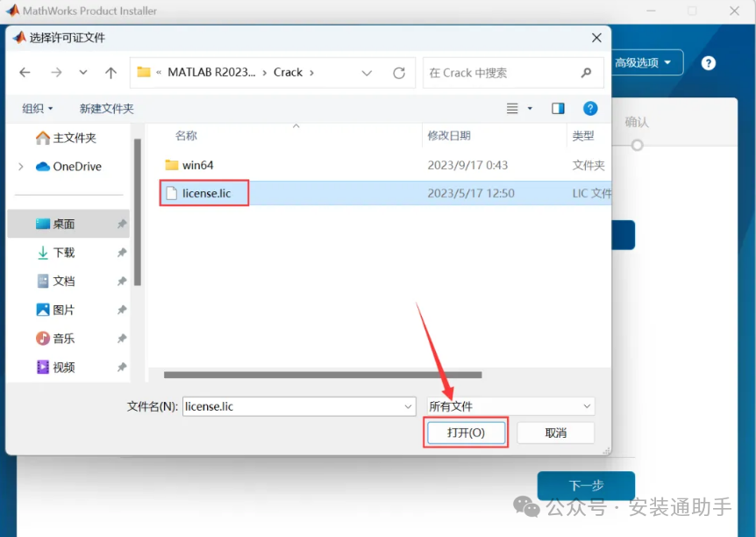Click 下一步 in the installer window
The image size is (756, 537).
coord(586,485)
